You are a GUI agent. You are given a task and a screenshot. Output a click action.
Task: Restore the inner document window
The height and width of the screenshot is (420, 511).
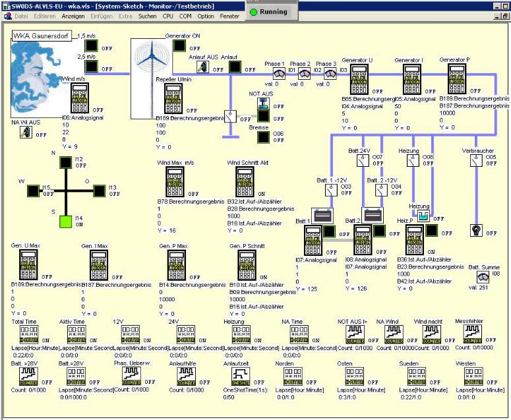pyautogui.click(x=504, y=16)
